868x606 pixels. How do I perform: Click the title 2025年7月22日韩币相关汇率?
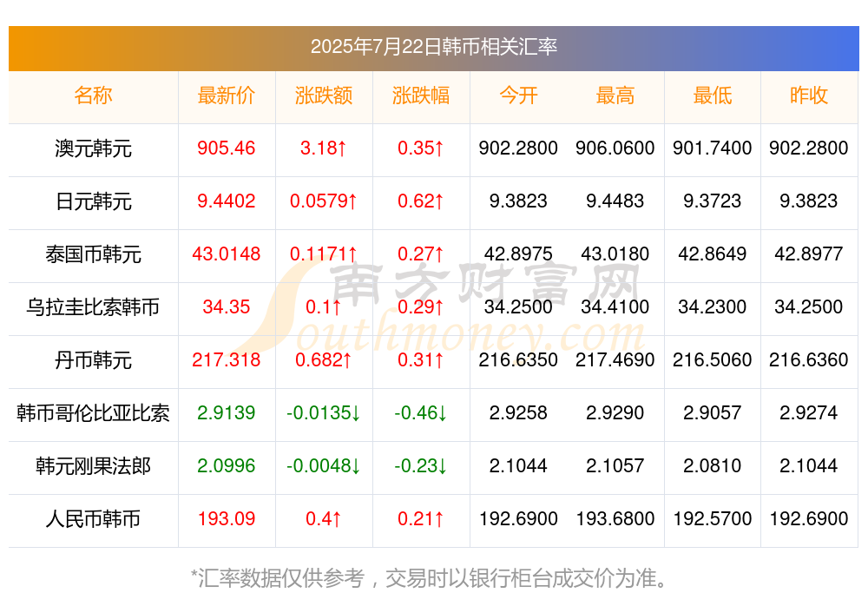[433, 47]
